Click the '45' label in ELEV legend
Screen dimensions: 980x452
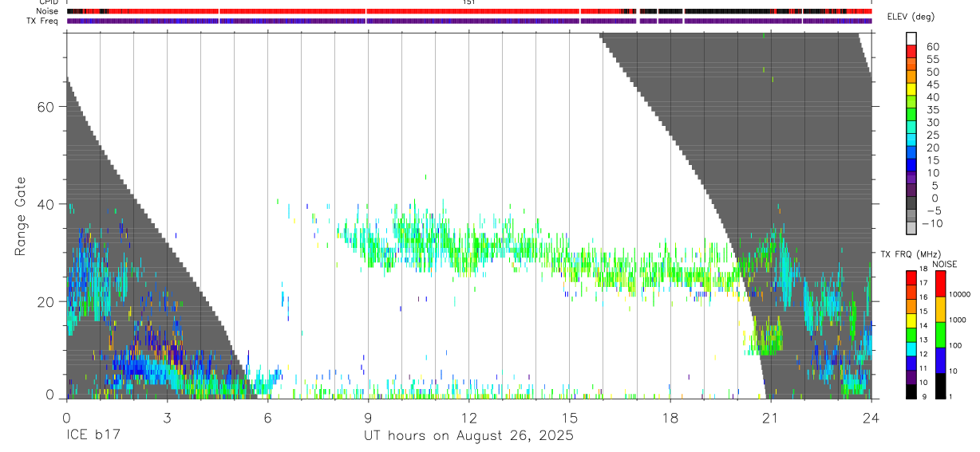point(932,85)
